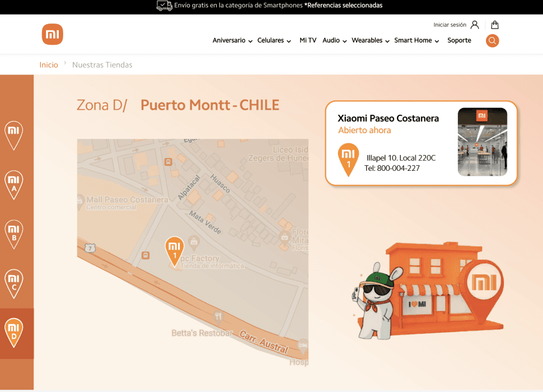Click the Mi 1 store marker on map
The height and width of the screenshot is (392, 543).
(x=175, y=251)
